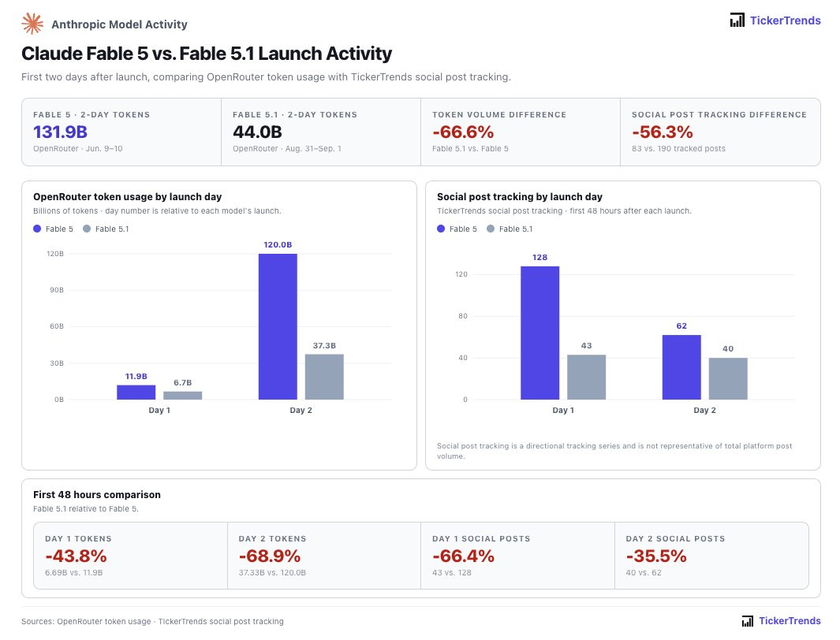This screenshot has height=640, width=840.
Task: Click the Fable 5.1 legend dot in social chart
Action: pos(490,229)
